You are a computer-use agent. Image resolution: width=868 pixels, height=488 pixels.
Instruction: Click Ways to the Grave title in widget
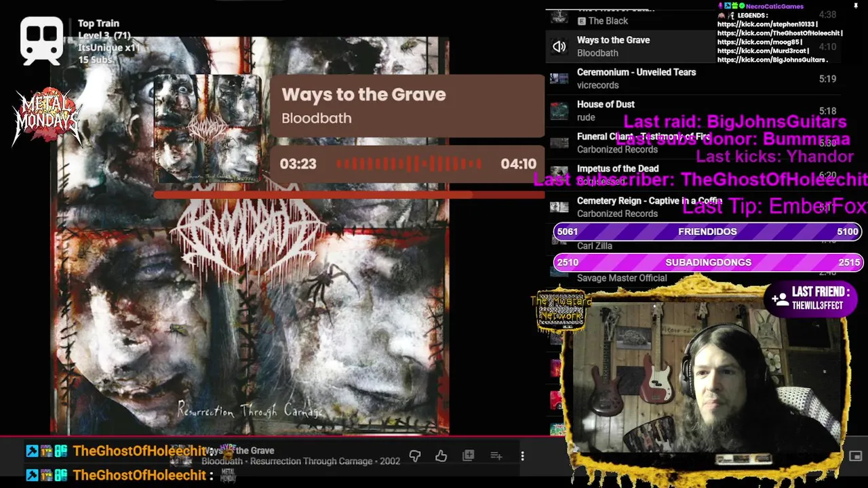coord(363,94)
